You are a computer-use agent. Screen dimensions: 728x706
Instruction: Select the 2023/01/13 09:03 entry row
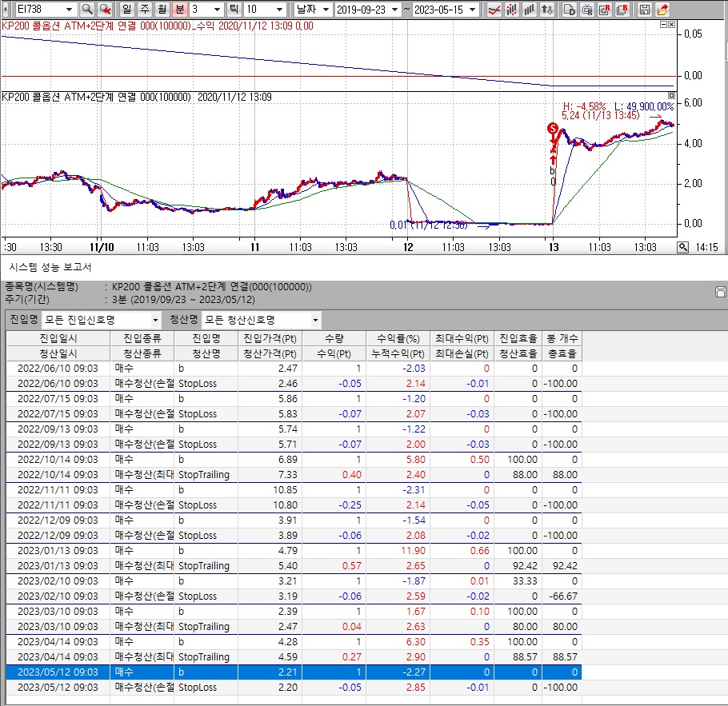(x=58, y=550)
